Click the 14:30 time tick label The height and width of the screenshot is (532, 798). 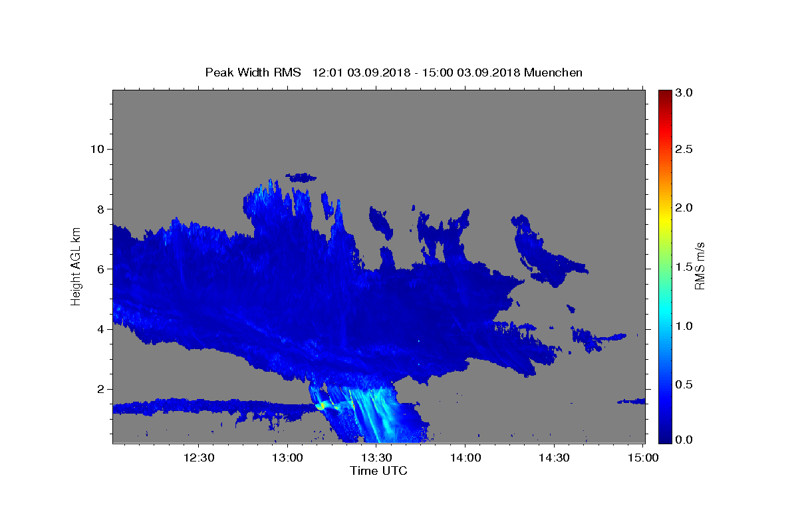click(x=554, y=458)
